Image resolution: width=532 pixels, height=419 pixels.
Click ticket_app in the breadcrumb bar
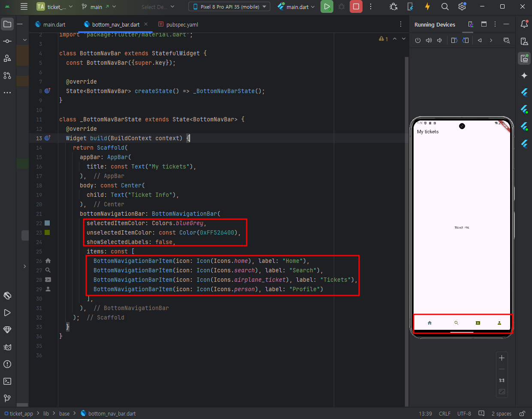(21, 413)
